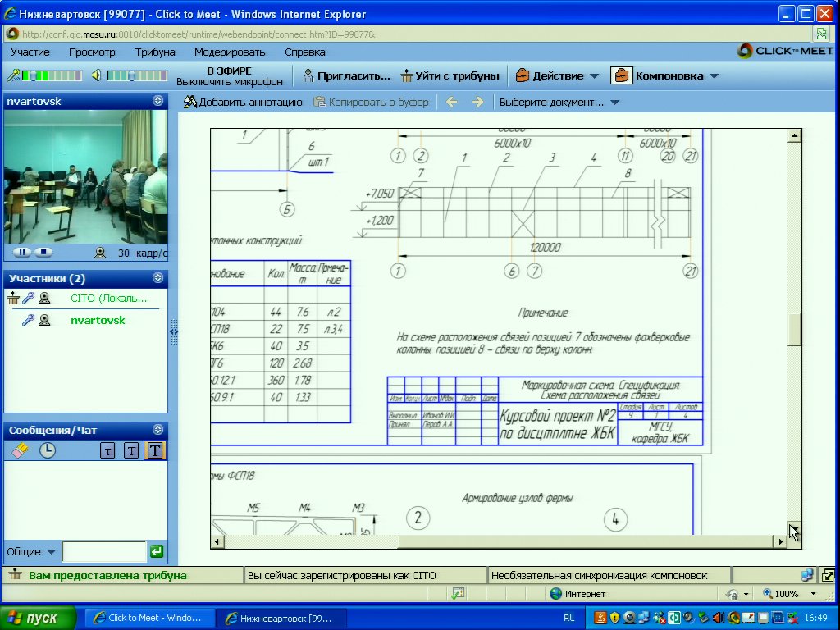Click the webcam icon below video
840x630 pixels.
pyautogui.click(x=100, y=253)
